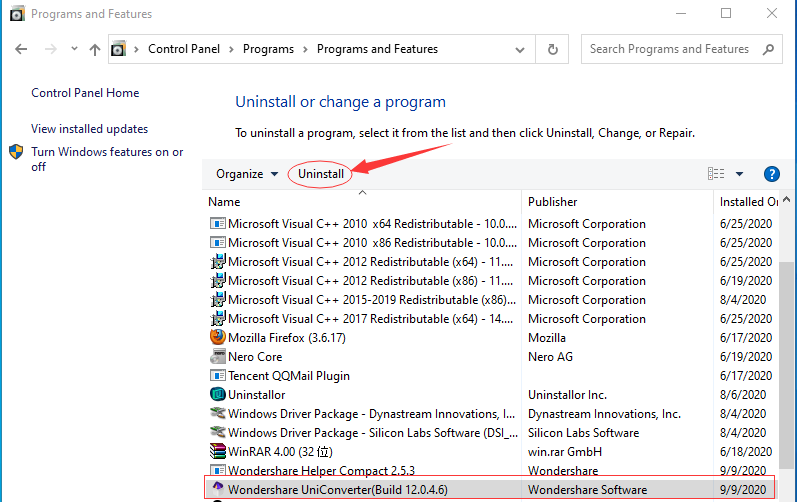Screen dimensions: 797x502
Task: Open Control Panel Home link
Action: (x=85, y=93)
